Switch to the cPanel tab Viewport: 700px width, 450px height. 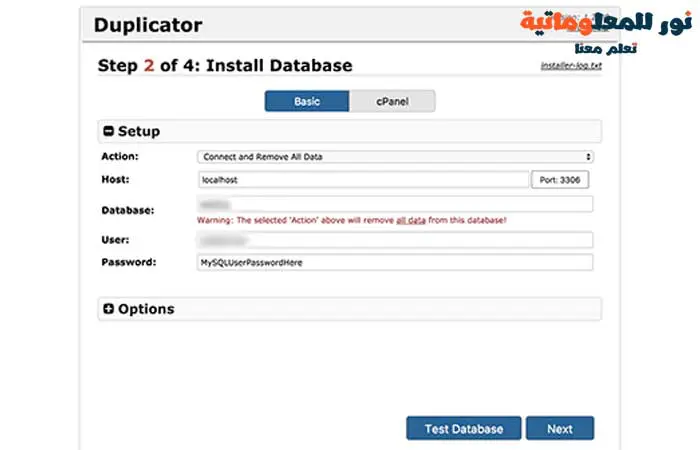392,101
